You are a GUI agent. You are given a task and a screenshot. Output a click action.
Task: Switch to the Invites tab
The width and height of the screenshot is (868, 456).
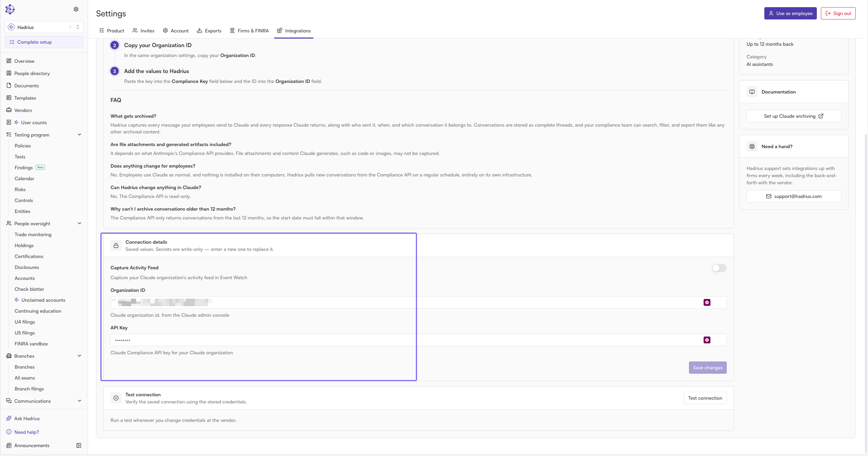click(143, 31)
